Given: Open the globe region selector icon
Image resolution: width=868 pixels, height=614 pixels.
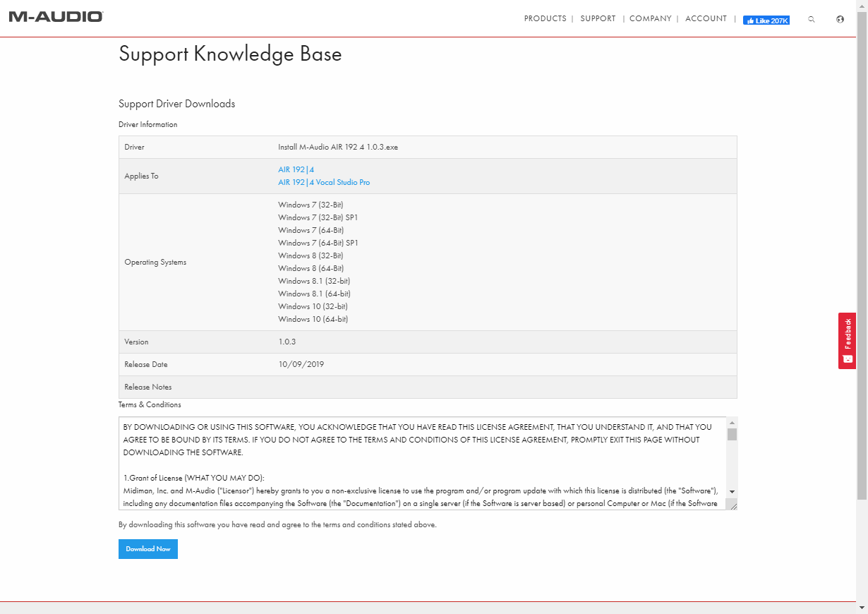Looking at the screenshot, I should click(840, 20).
